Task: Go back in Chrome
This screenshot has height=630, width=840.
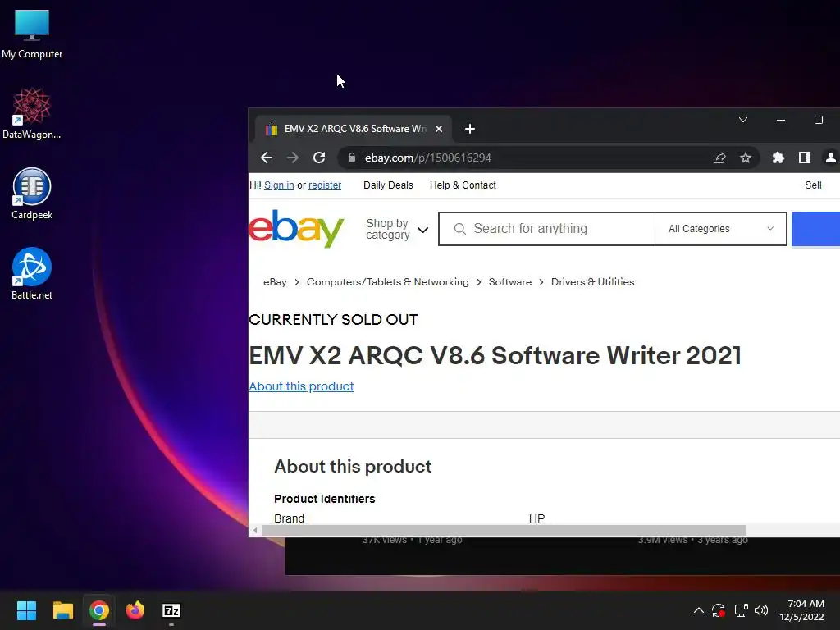Action: pyautogui.click(x=267, y=157)
